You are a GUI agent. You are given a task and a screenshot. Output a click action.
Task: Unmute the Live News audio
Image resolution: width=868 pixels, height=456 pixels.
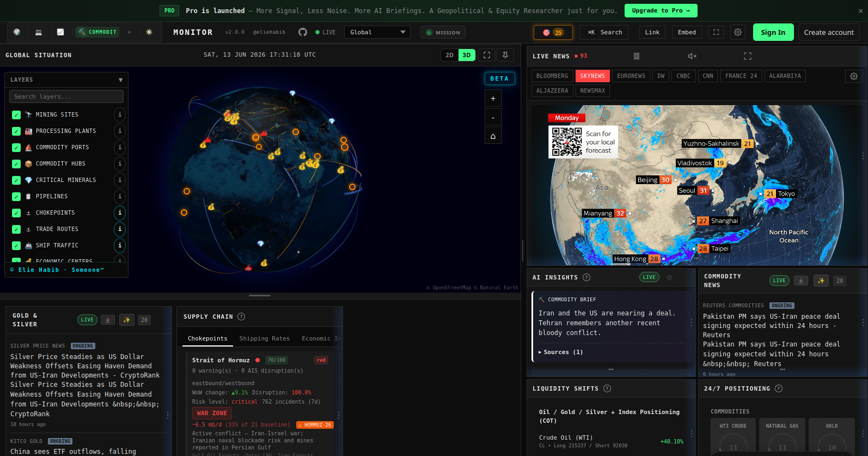point(692,56)
